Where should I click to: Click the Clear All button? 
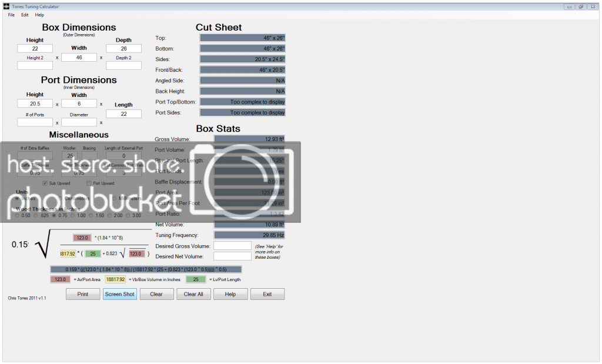tap(193, 294)
